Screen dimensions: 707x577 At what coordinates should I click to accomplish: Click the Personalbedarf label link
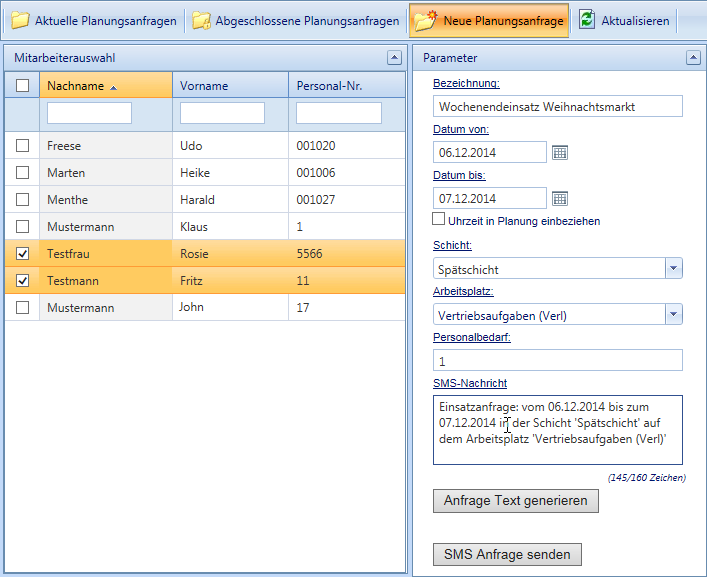472,338
